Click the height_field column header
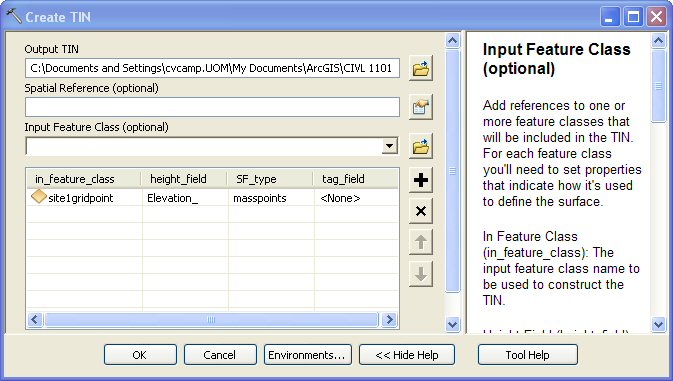Viewport: 673px width, 381px height. [x=184, y=179]
